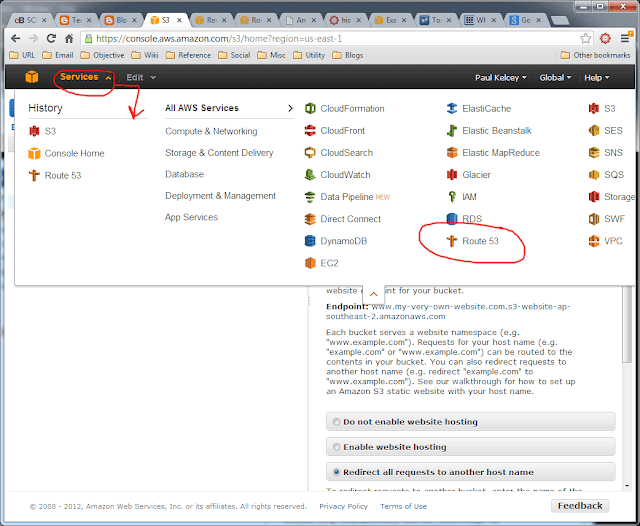Open the Blogs bookmarks folder
640x526 pixels.
pyautogui.click(x=348, y=55)
